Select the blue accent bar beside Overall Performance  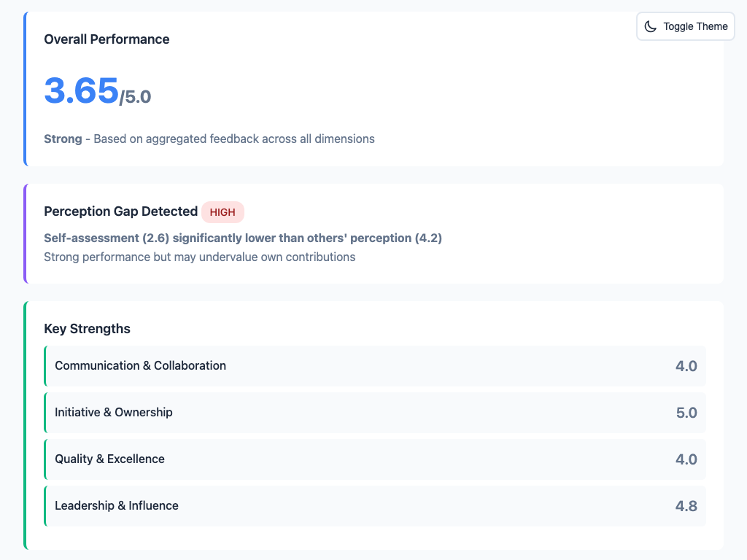click(x=26, y=87)
